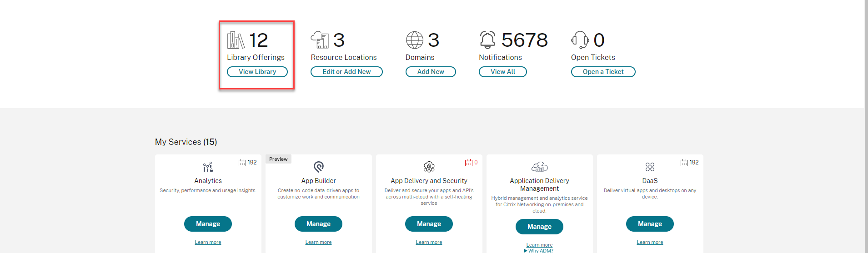Click the Domains label

420,57
